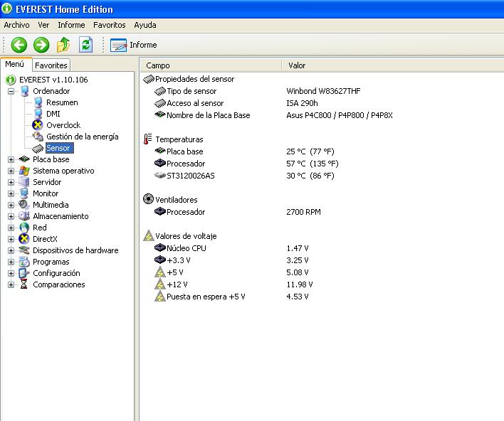Viewport: 504px width, 421px height.
Task: Click the Campo column header
Action: pyautogui.click(x=158, y=65)
